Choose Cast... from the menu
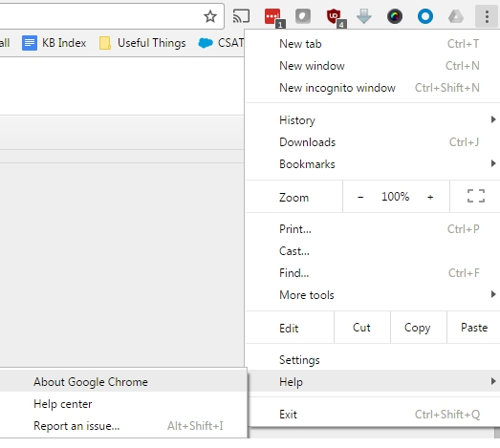Screen dimensions: 500x448 point(373,251)
